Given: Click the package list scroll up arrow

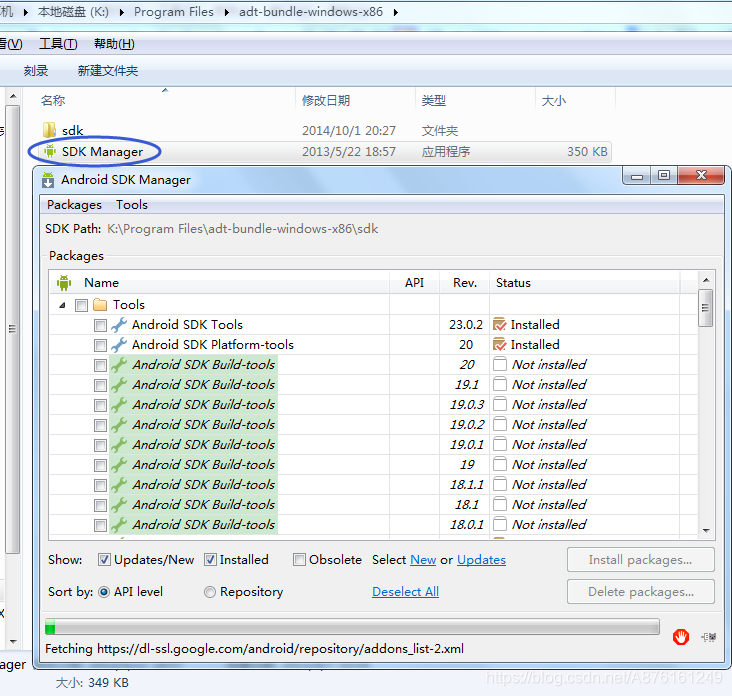Looking at the screenshot, I should [706, 280].
